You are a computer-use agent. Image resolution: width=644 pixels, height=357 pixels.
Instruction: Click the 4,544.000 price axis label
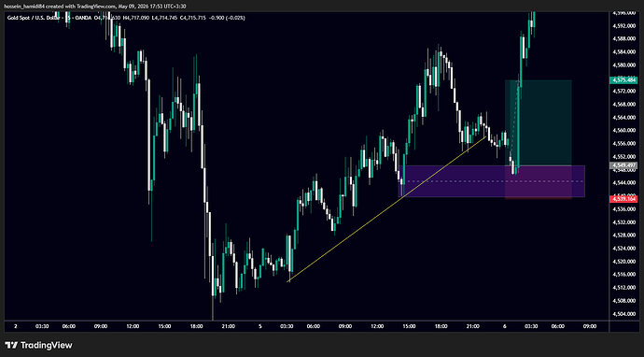623,182
